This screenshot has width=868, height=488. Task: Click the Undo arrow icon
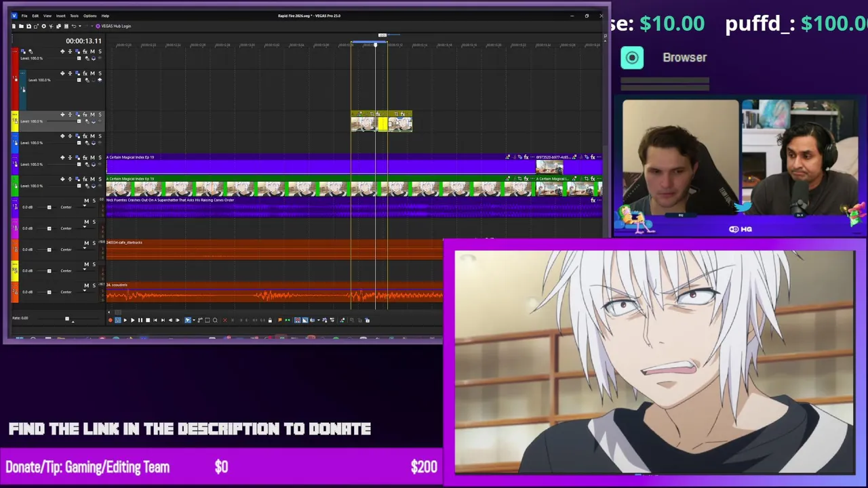(x=74, y=26)
